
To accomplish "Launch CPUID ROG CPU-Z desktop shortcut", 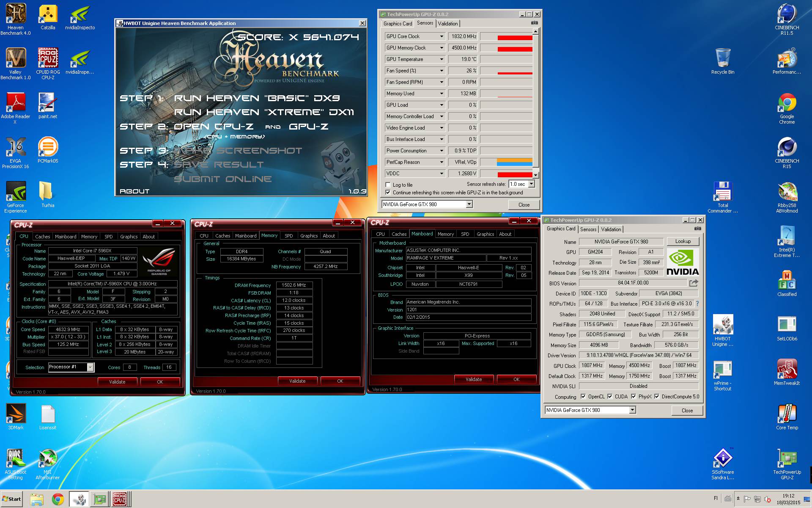I will [48, 63].
